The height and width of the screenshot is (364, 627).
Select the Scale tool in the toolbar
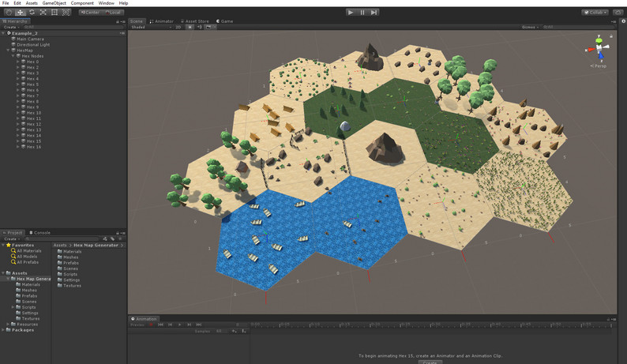click(x=43, y=13)
